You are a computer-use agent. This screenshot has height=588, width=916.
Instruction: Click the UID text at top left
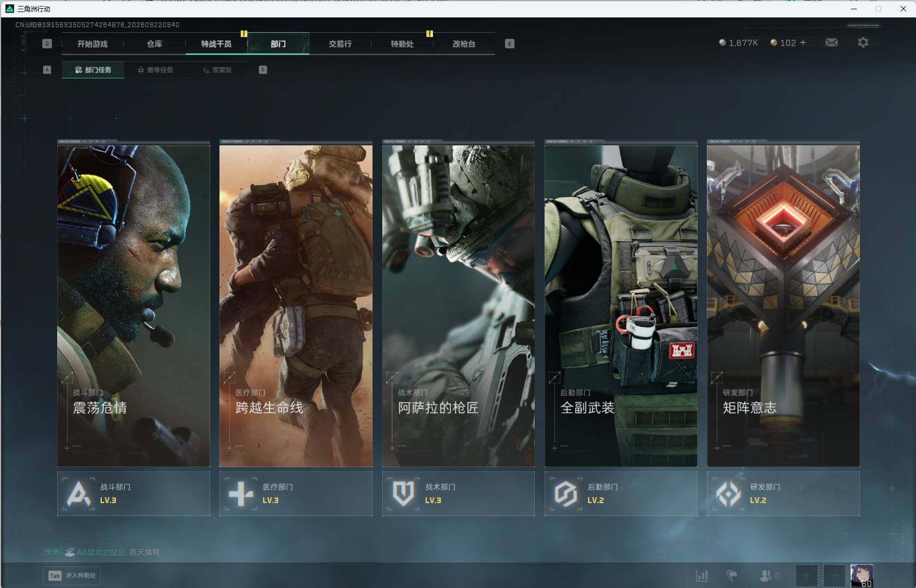pyautogui.click(x=97, y=25)
